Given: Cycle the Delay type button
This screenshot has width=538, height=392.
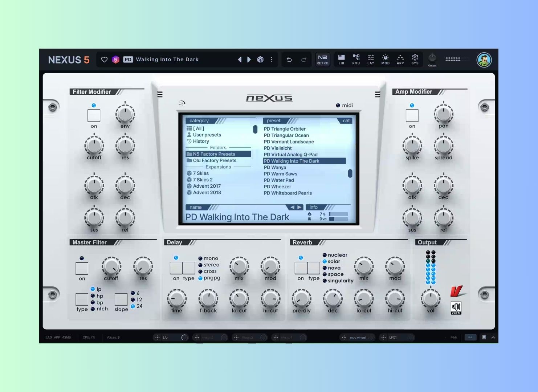Looking at the screenshot, I should (189, 268).
